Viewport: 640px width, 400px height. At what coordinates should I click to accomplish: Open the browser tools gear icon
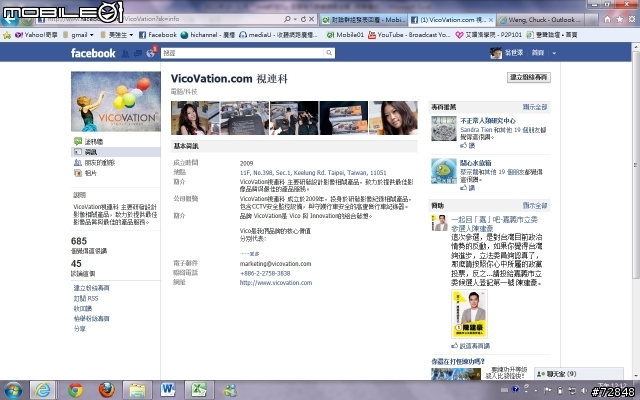point(632,19)
